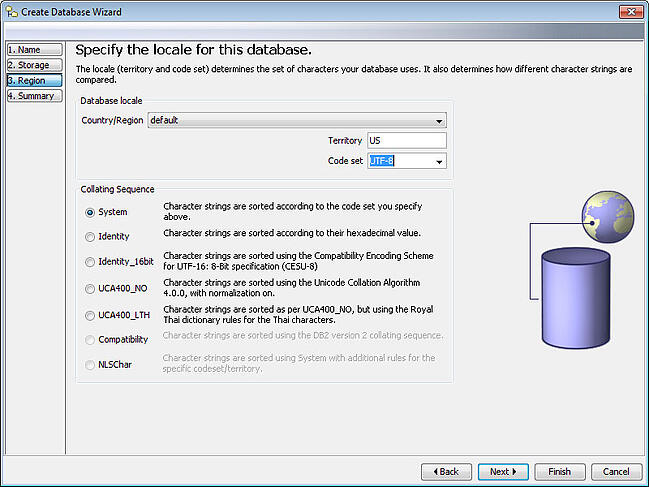Click Finish to create the database

[x=560, y=472]
